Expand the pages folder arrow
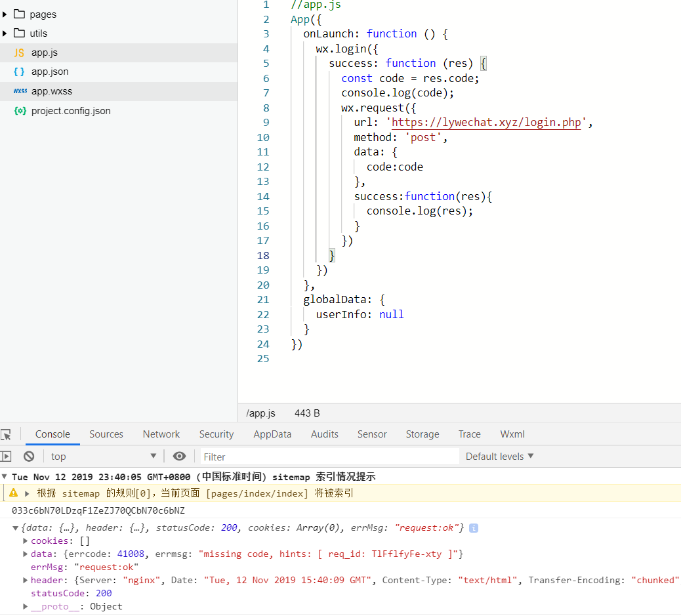681x616 pixels. tap(5, 14)
